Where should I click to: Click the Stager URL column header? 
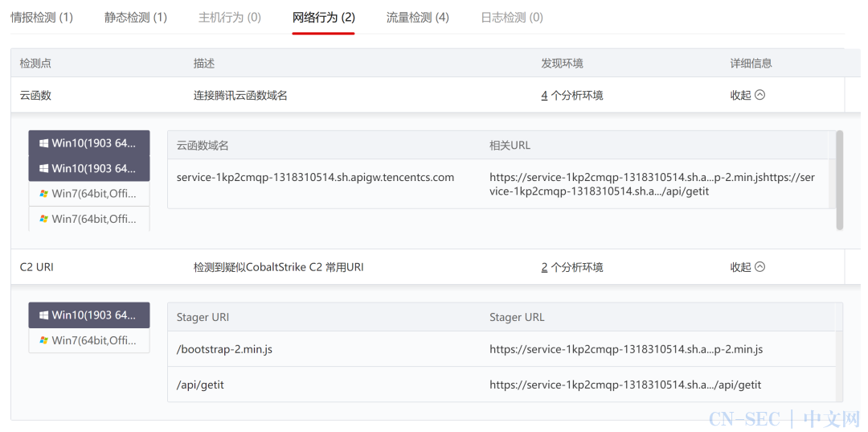[517, 317]
